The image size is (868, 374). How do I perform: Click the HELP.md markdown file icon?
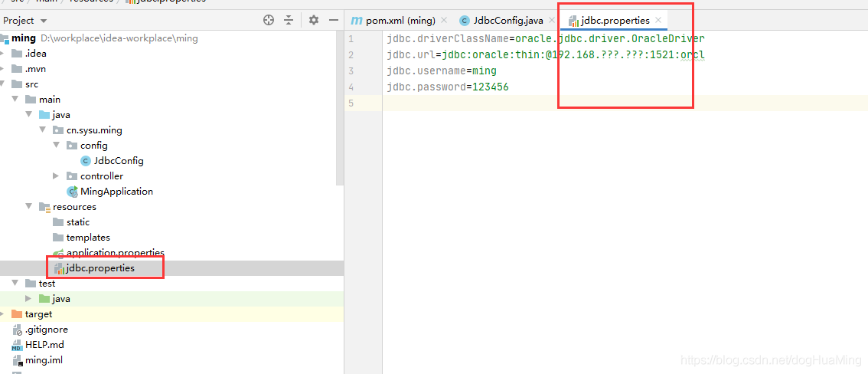[17, 345]
